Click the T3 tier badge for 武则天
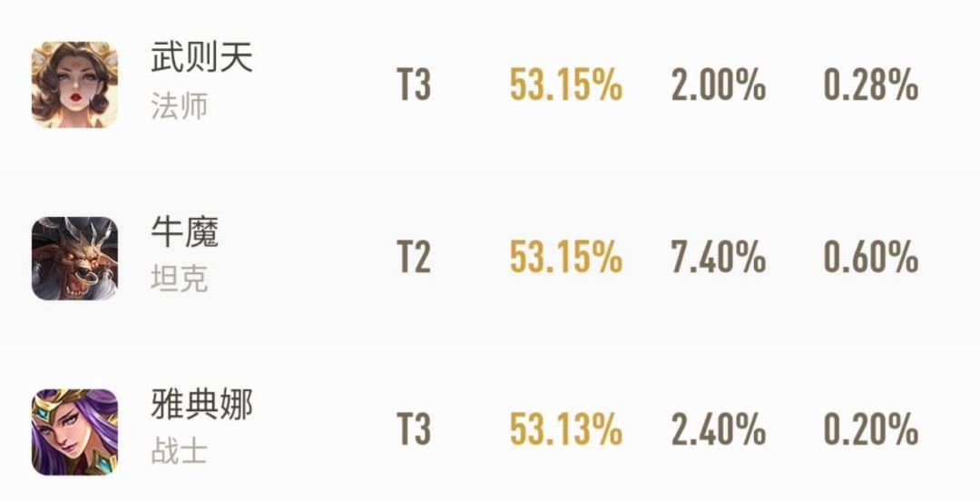The image size is (980, 501). tap(414, 86)
